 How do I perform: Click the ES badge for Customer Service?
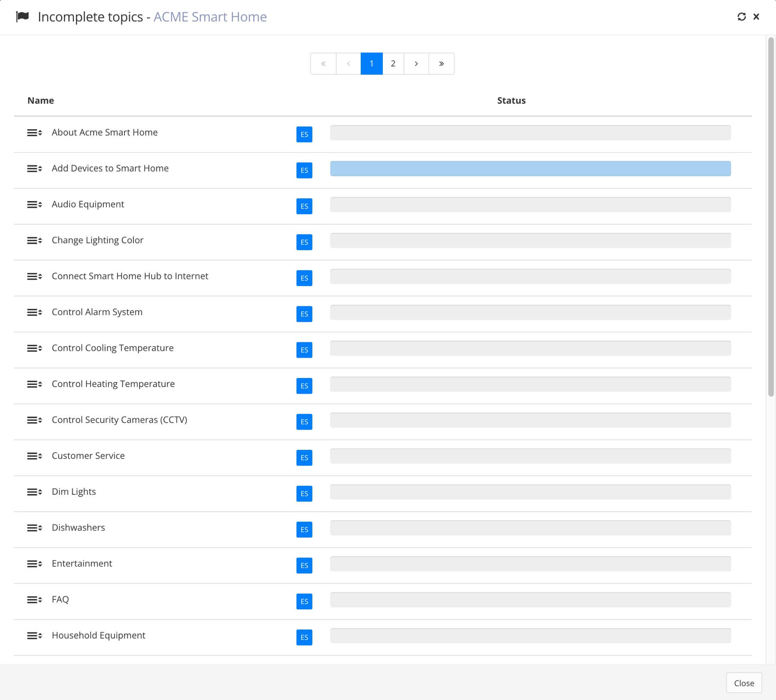[304, 458]
